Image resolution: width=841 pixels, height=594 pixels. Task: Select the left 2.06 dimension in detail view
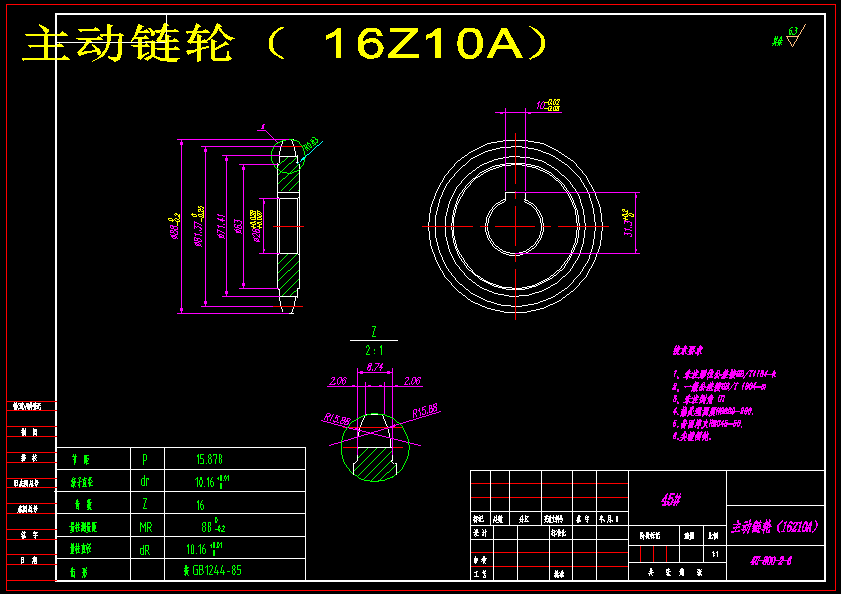338,381
